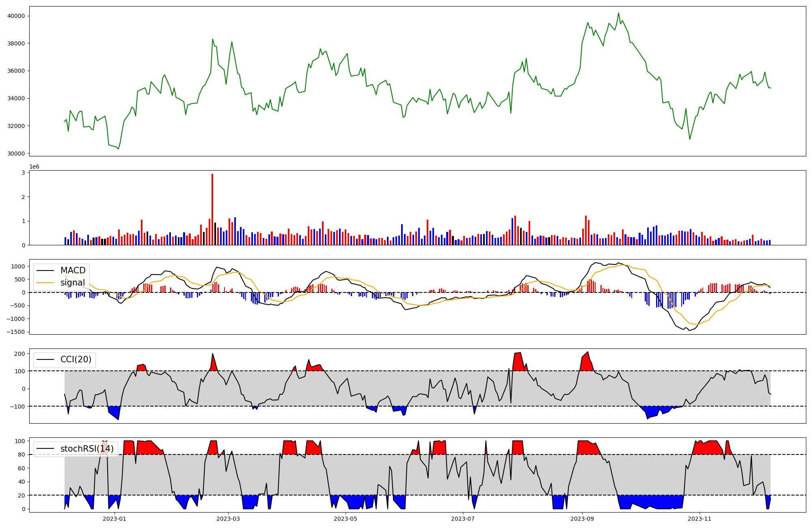Click the tallest red volume bar
812x528 pixels.
(x=212, y=210)
